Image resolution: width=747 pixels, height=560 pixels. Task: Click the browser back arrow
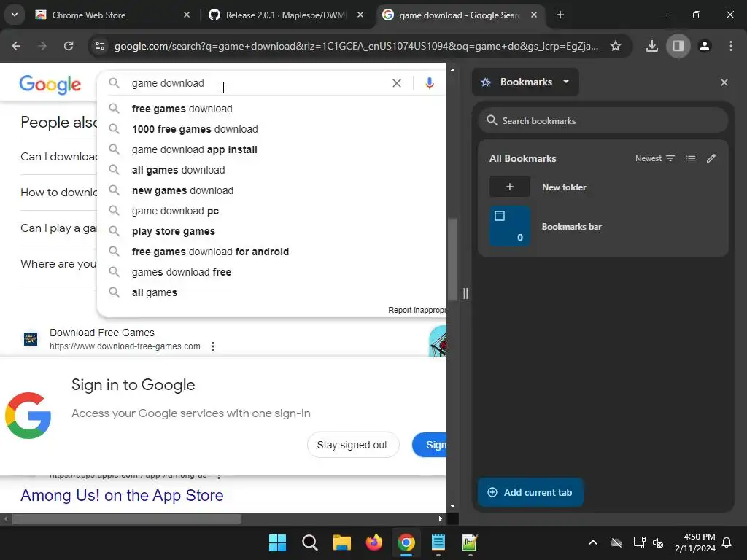point(16,46)
